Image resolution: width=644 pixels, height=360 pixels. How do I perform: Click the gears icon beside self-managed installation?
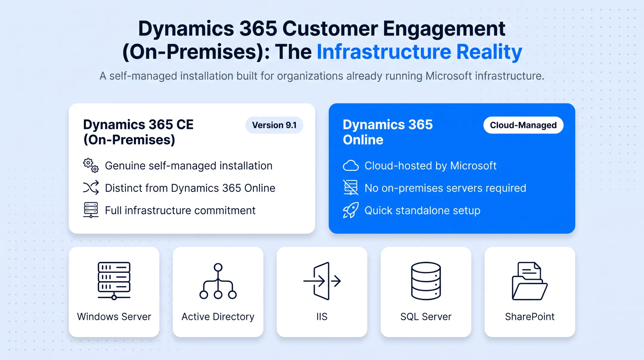point(91,165)
